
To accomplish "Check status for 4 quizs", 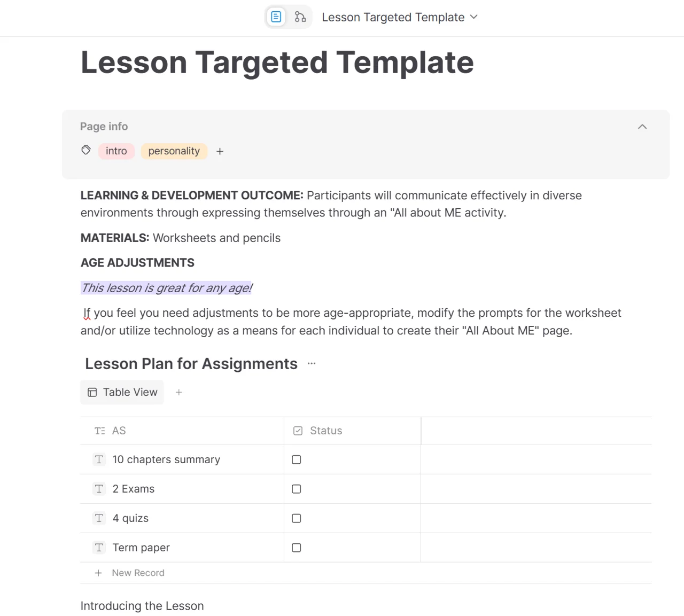I will click(297, 518).
